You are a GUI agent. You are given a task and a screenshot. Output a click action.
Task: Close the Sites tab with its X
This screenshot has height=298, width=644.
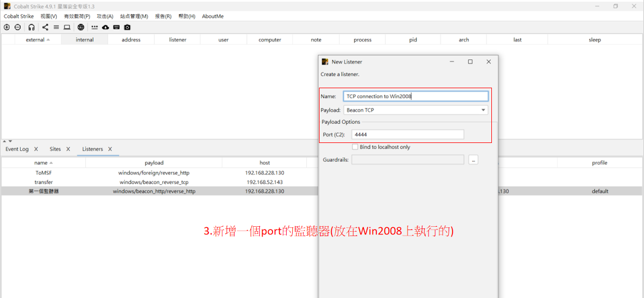coord(68,149)
